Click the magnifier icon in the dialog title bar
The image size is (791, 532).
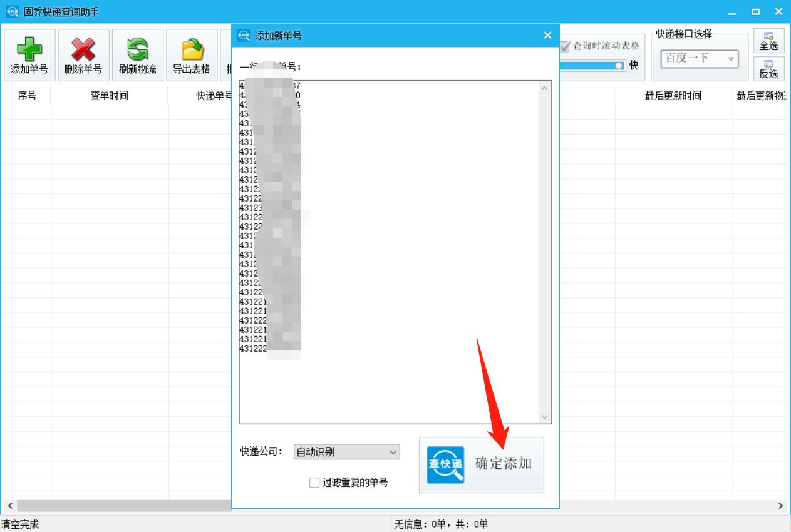pyautogui.click(x=244, y=35)
